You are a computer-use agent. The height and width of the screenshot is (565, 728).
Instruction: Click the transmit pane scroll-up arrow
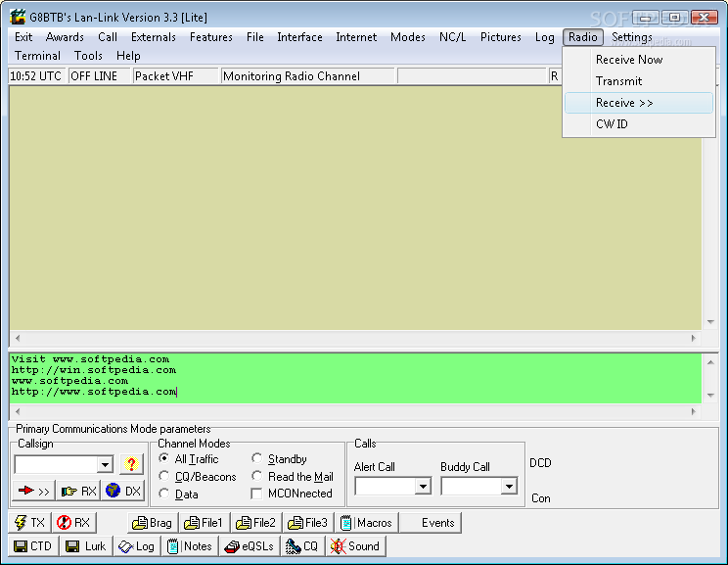click(x=710, y=362)
